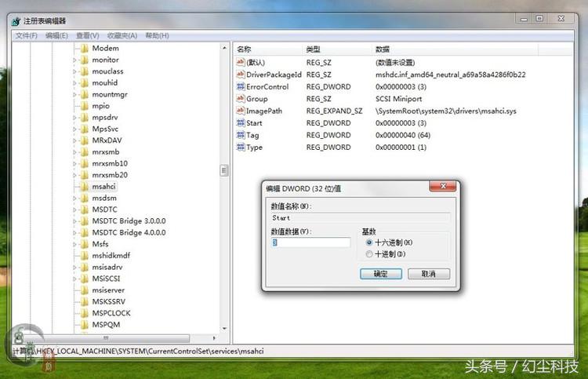Cancel the DWORD edit with 取消
This screenshot has height=379, width=588.
pos(429,274)
